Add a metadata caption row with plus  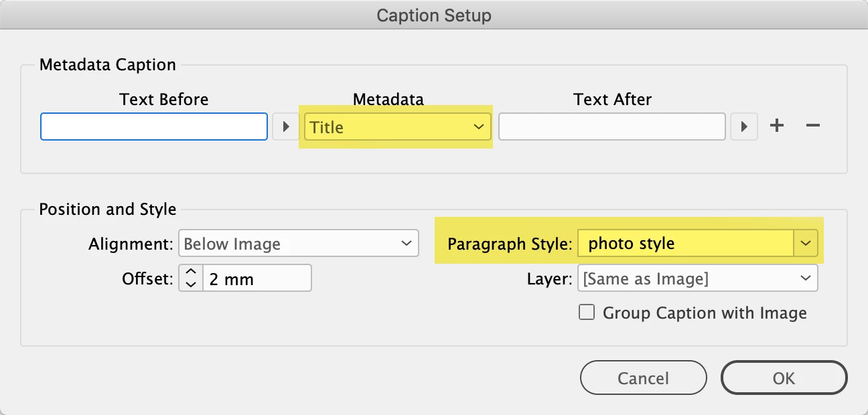click(777, 126)
